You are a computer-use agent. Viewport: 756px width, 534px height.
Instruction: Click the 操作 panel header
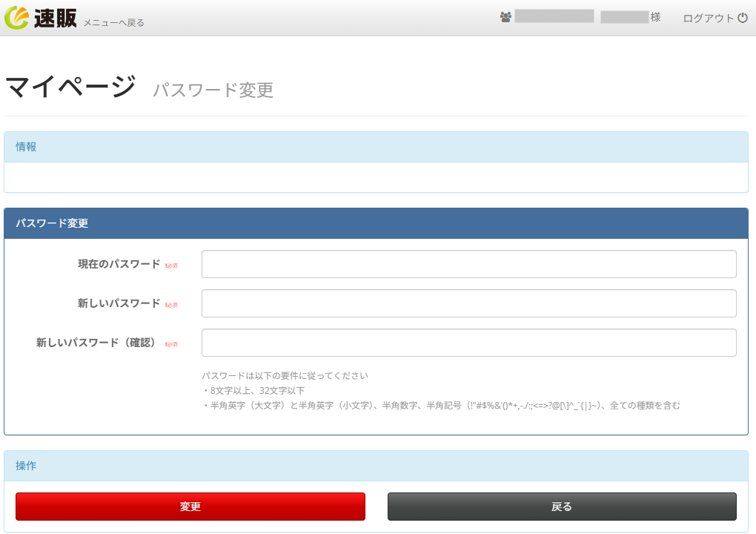376,466
